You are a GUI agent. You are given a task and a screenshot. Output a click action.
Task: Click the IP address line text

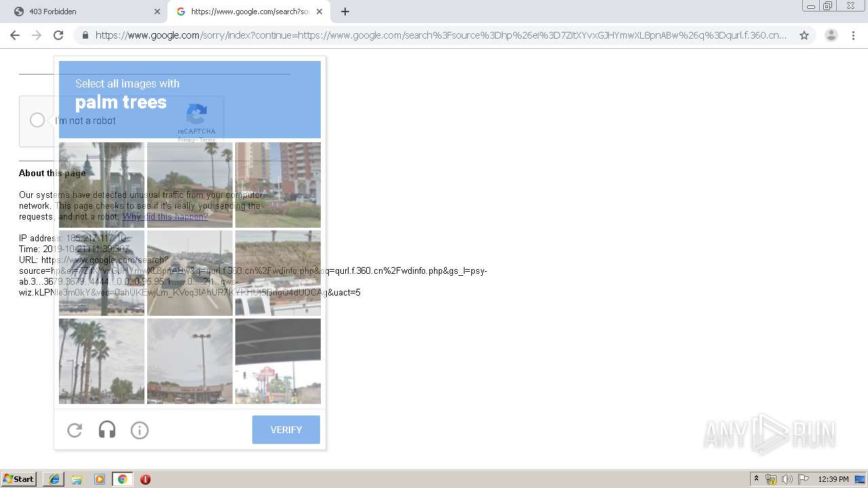click(73, 239)
